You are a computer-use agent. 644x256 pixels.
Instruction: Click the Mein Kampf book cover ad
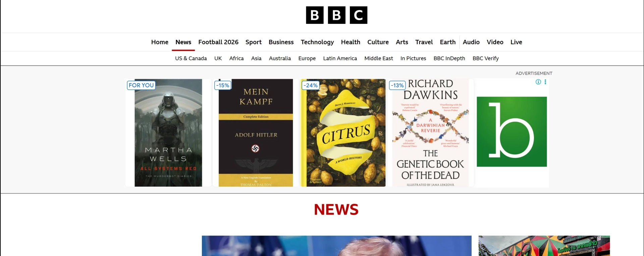click(256, 133)
